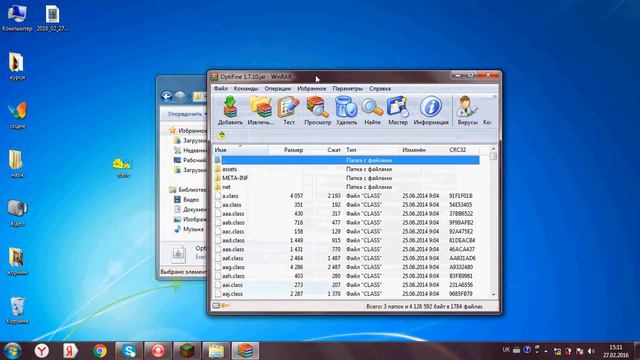The image size is (640, 360).
Task: Select the a.class file
Action: coord(346,196)
